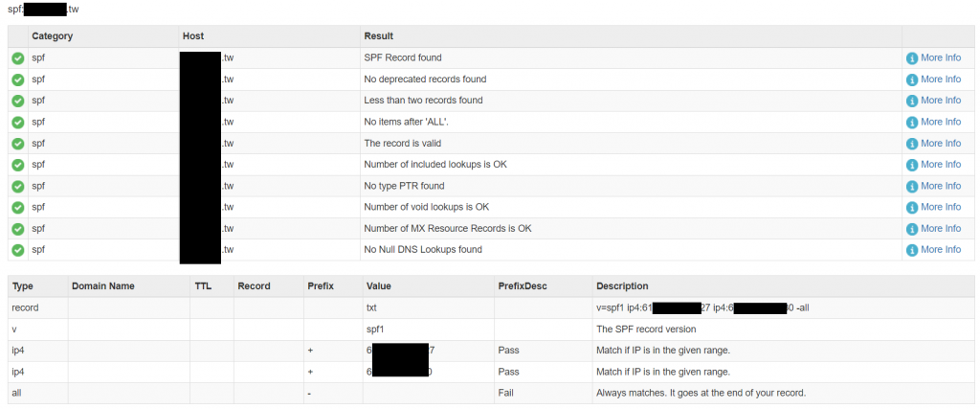The width and height of the screenshot is (980, 409).
Task: Click the 'all' row in the record table
Action: (x=16, y=394)
